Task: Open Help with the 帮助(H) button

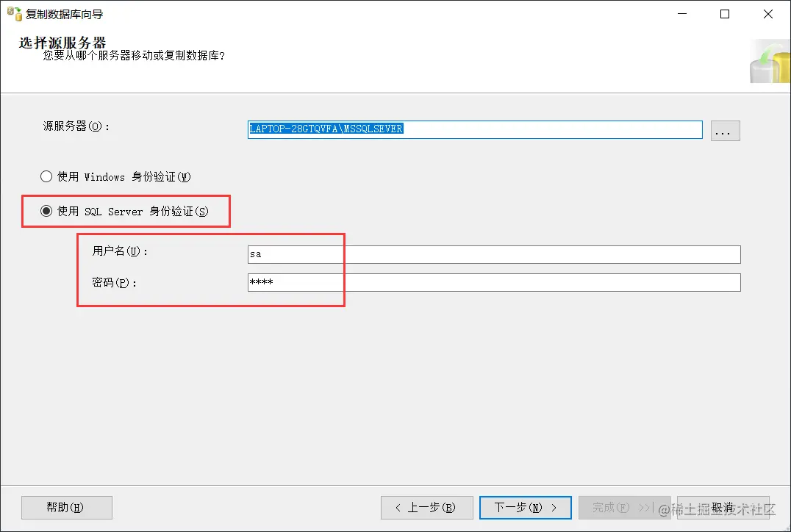Action: 67,507
